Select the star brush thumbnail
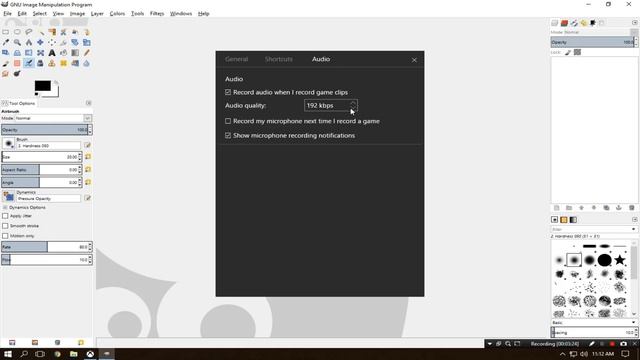Image resolution: width=640 pixels, height=360 pixels. (x=620, y=260)
